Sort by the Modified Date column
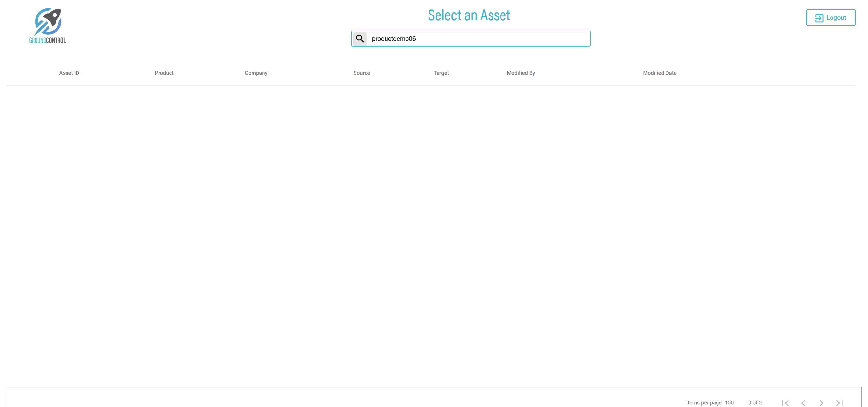 (x=659, y=73)
